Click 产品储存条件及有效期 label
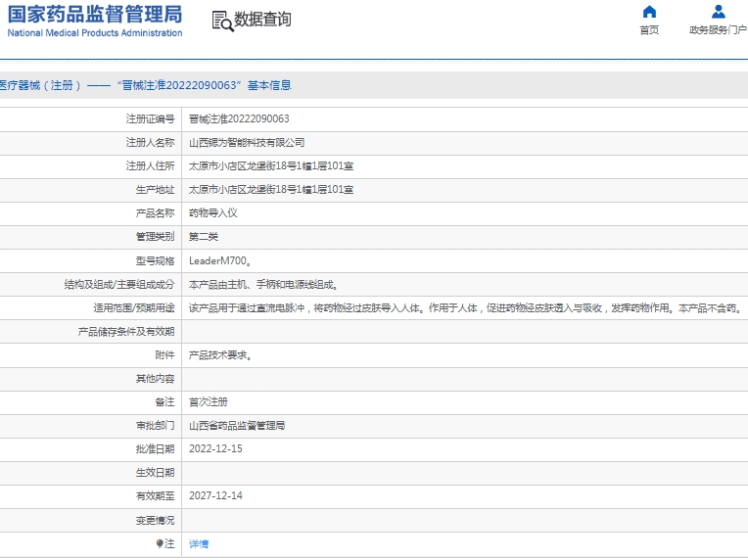The height and width of the screenshot is (560, 748). (126, 332)
